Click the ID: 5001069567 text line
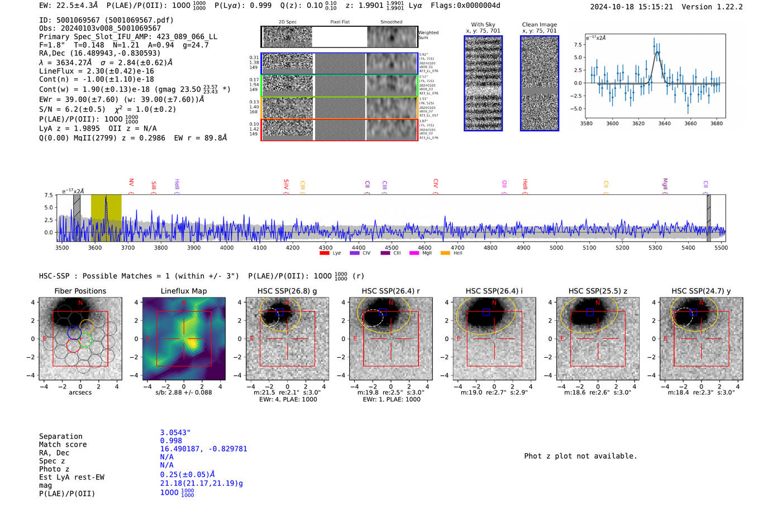 coord(106,20)
